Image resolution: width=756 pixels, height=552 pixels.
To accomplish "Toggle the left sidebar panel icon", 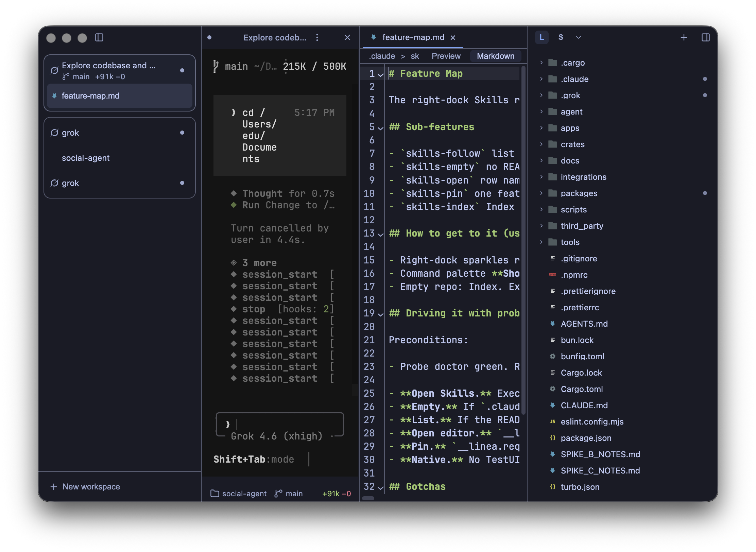I will 99,37.
